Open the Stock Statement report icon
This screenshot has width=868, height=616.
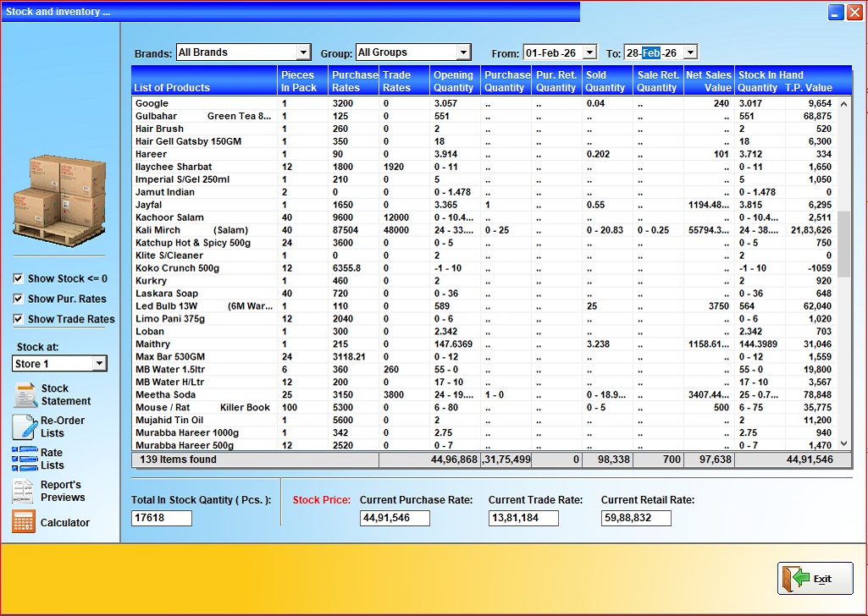25,395
